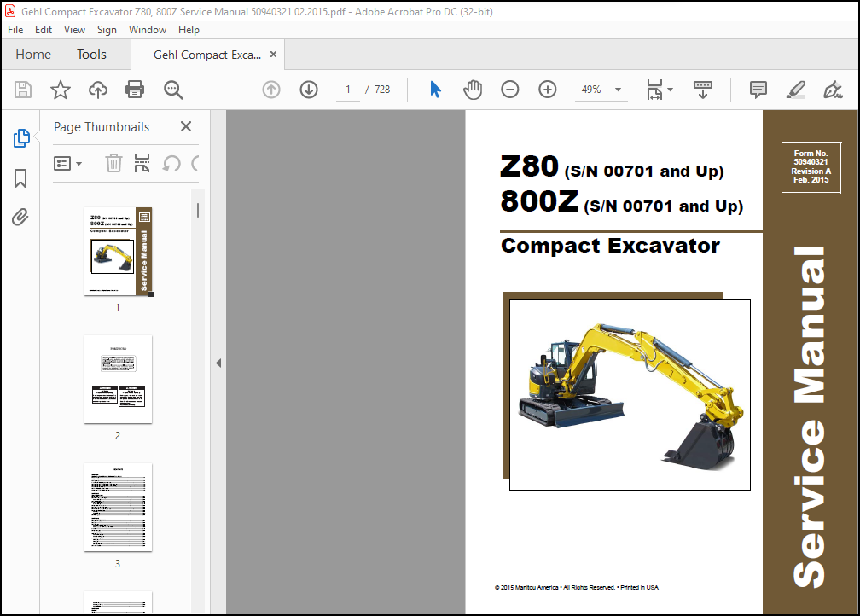Add document to starred favorites
Image resolution: width=860 pixels, height=616 pixels.
[x=61, y=90]
